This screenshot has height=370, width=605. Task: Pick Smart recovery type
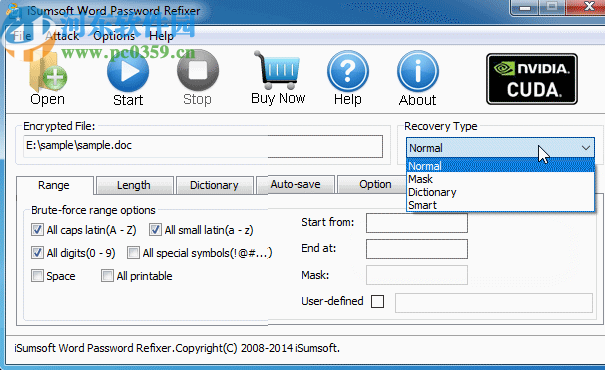pos(500,205)
